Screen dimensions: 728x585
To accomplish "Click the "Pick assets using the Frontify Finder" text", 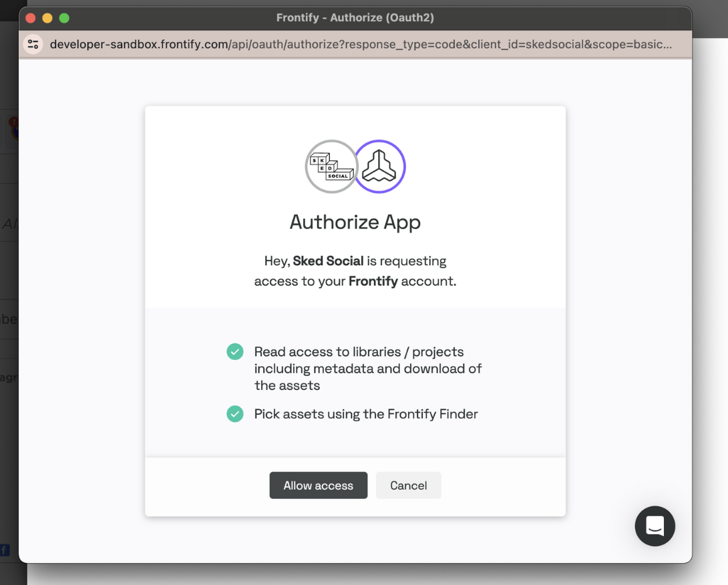I will coord(366,413).
